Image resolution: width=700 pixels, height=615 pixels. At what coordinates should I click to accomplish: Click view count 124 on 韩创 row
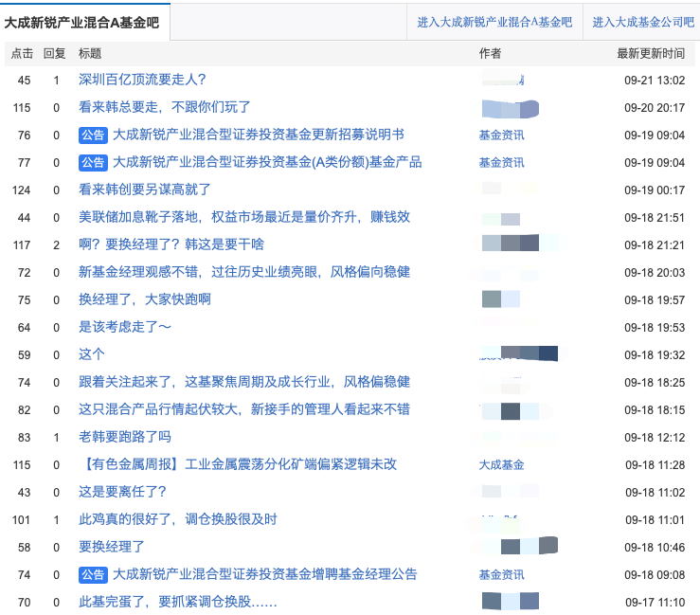(22, 190)
